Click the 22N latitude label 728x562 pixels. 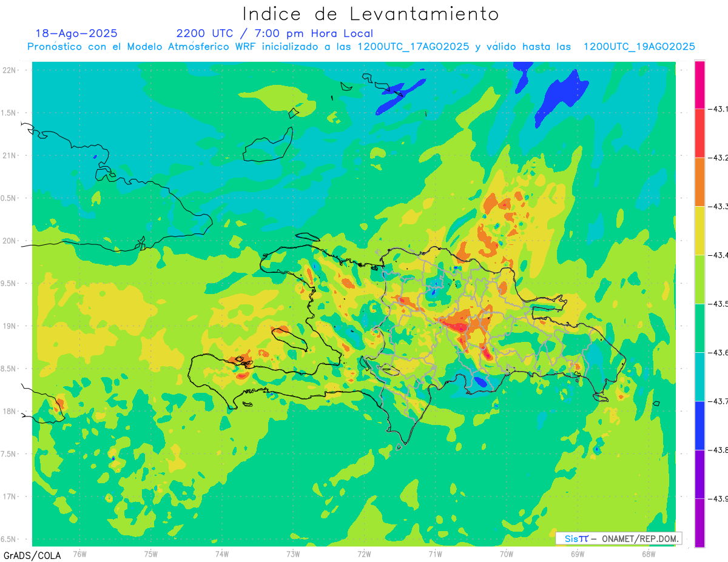coord(10,70)
